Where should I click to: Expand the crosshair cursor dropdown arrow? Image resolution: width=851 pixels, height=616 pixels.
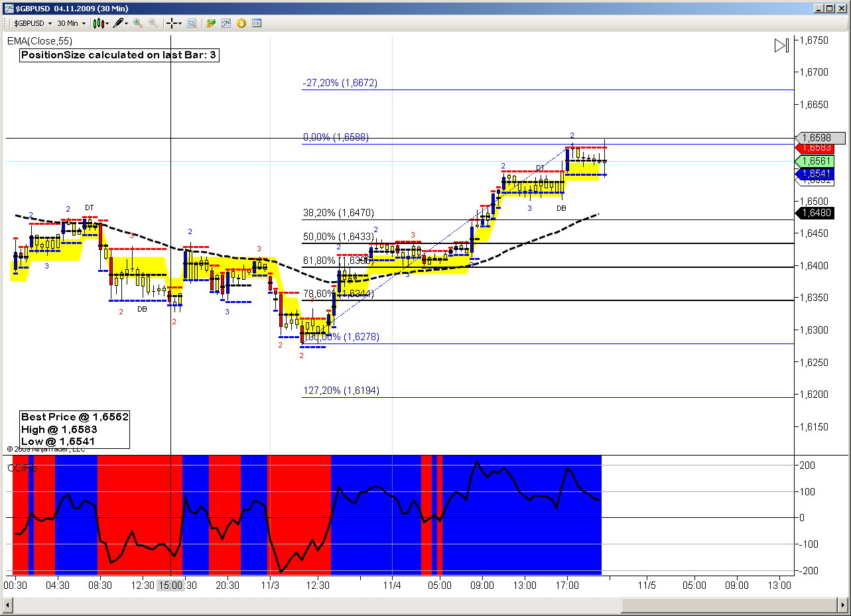[x=180, y=24]
